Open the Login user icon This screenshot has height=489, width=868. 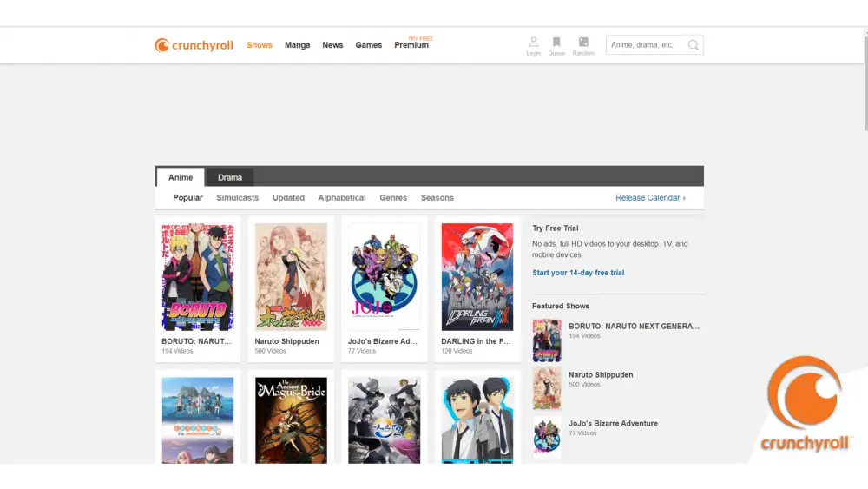pos(533,43)
